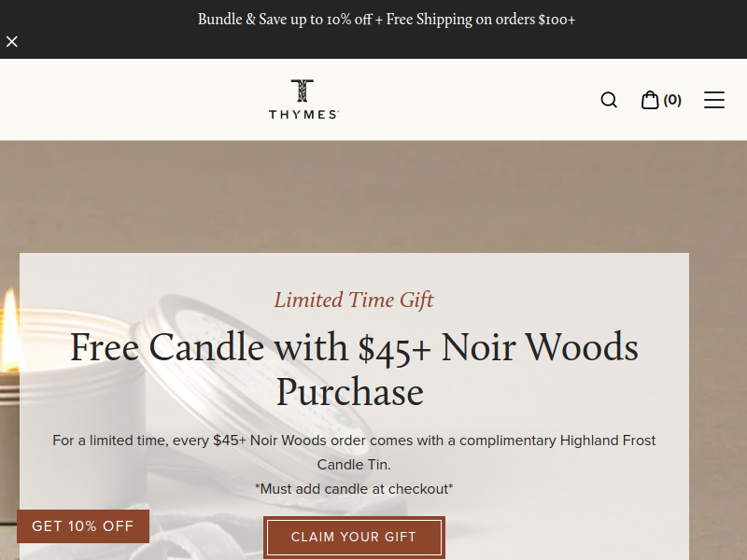The height and width of the screenshot is (560, 747).
Task: Click the Thymes T emblem logo
Action: tap(303, 91)
